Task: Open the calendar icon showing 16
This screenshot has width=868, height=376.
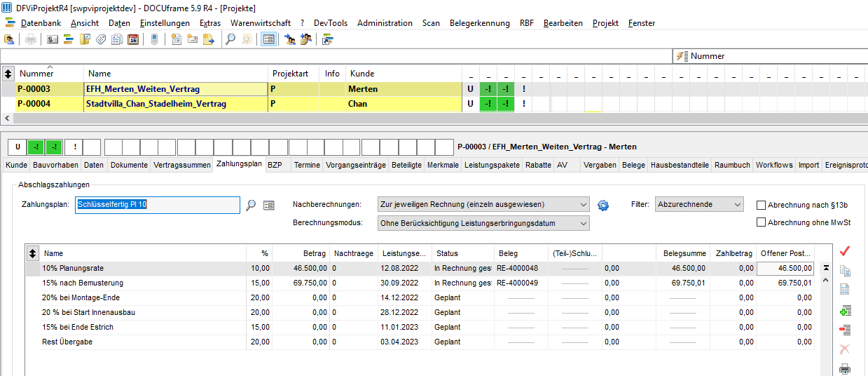Action: [133, 39]
